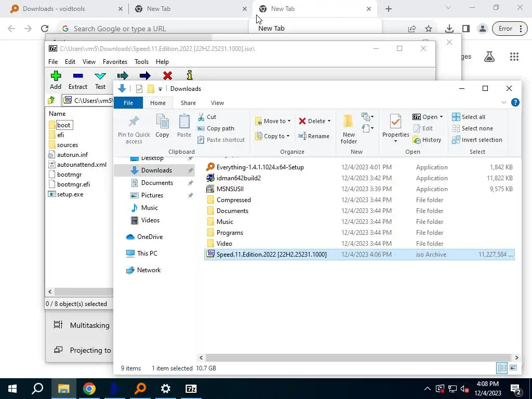Click the Move arrow icon in 7-Zip toolbar
532x399 pixels.
145,75
